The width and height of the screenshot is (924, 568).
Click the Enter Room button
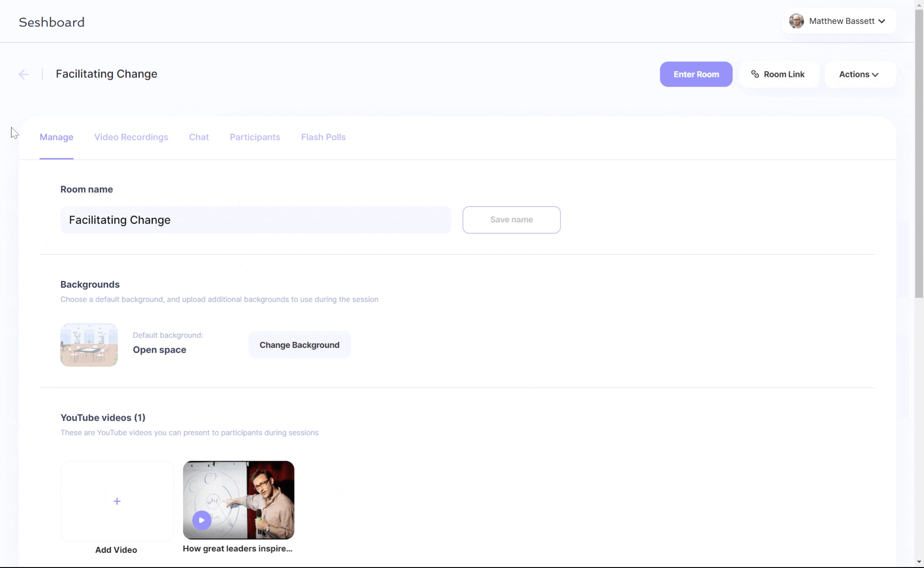point(696,74)
